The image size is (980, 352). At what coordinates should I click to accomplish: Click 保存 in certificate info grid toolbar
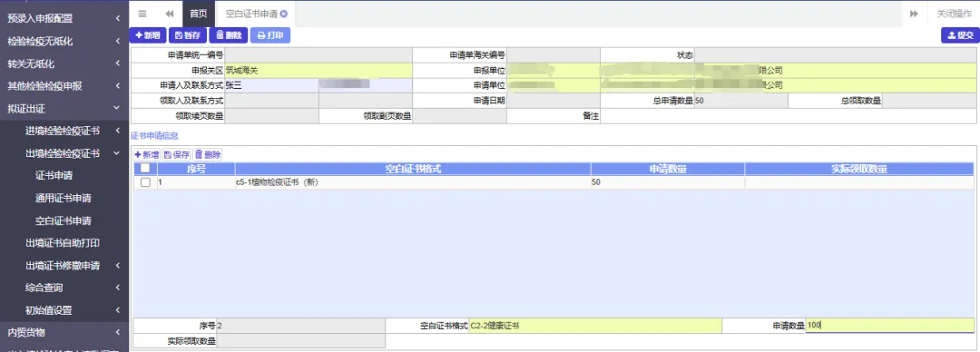177,154
